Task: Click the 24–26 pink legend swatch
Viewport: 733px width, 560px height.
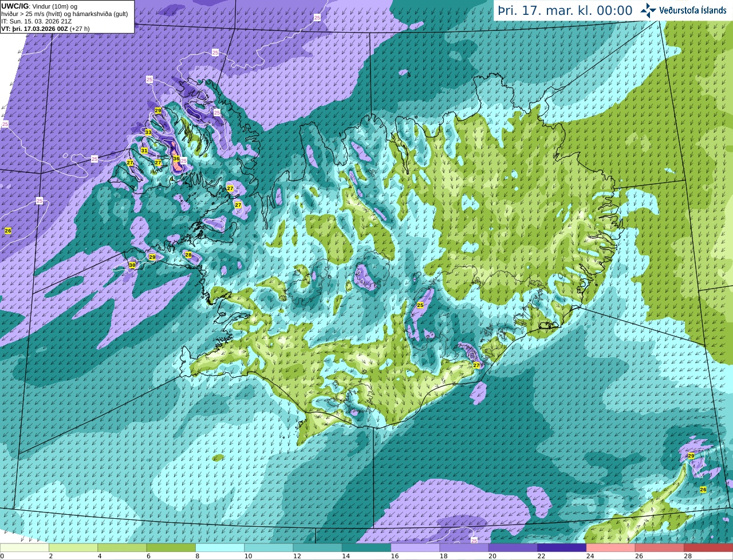Action: click(610, 548)
